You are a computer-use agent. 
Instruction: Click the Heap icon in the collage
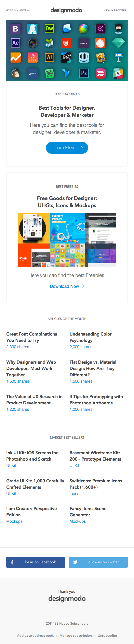pyautogui.click(x=32, y=58)
